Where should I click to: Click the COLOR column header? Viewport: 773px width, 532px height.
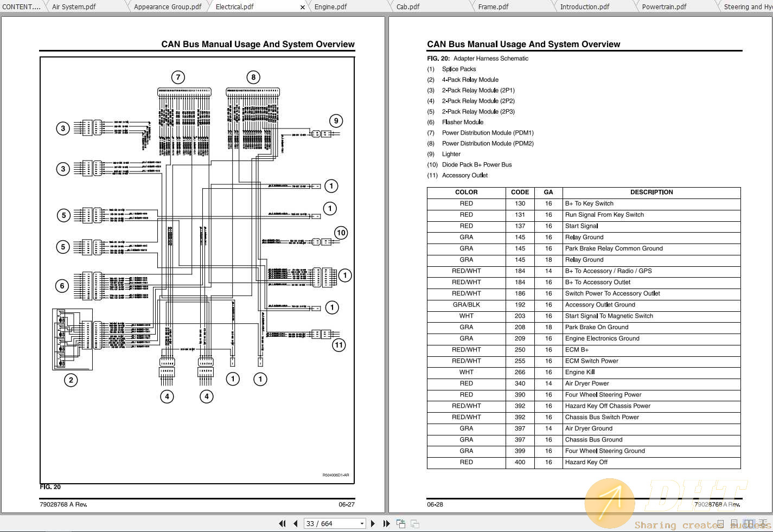click(x=467, y=192)
